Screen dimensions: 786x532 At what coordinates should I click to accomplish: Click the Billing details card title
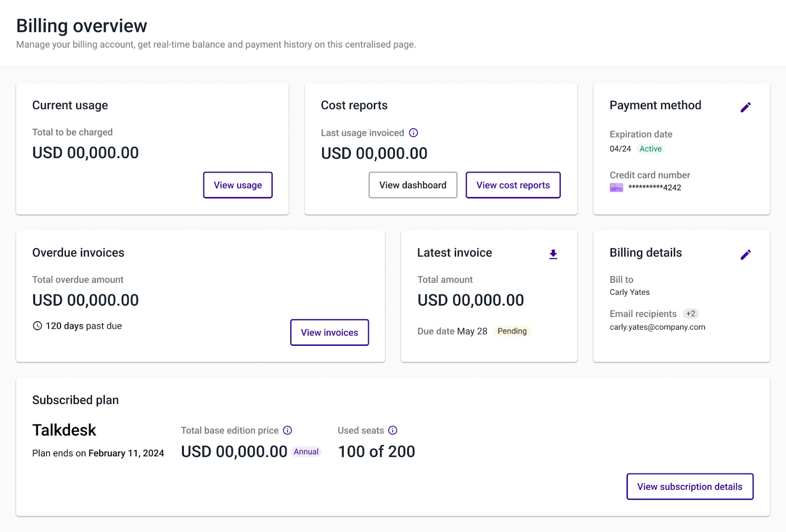point(646,253)
